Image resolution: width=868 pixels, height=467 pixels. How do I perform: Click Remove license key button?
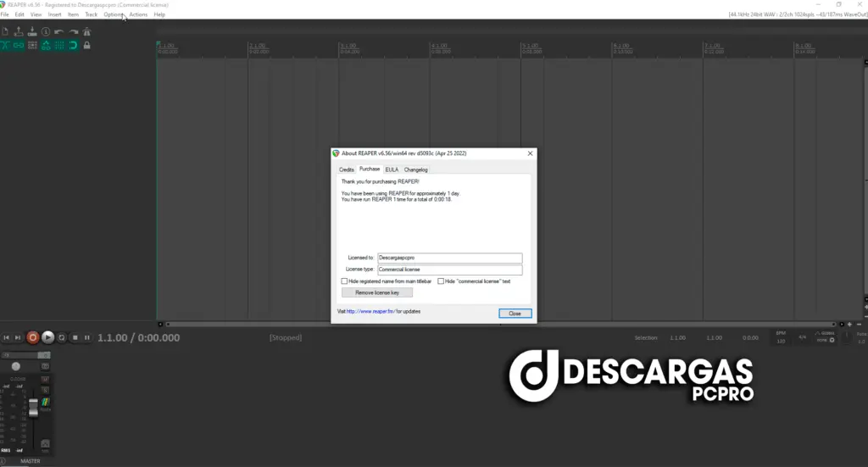coord(377,292)
